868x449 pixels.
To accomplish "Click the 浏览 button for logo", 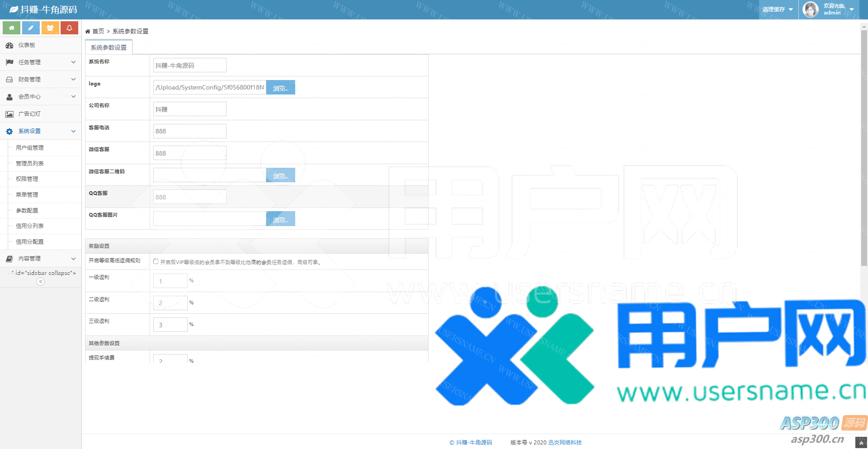I will [x=281, y=87].
